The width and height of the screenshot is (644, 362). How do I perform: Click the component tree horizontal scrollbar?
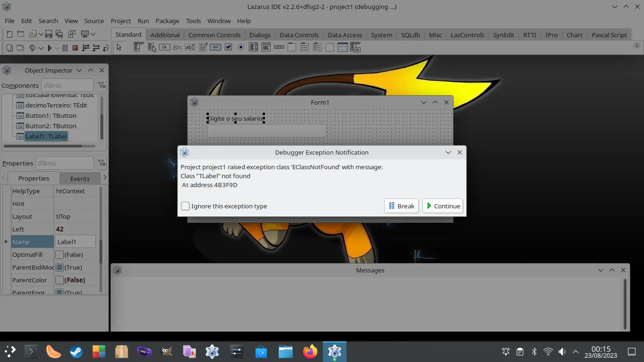pyautogui.click(x=50, y=146)
